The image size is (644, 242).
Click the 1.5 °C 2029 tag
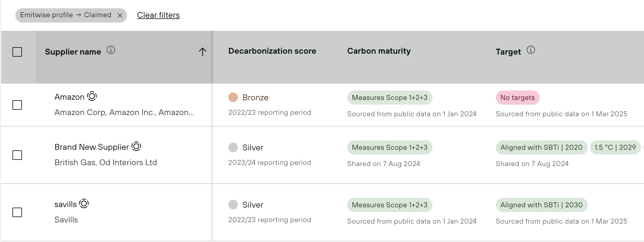coord(615,147)
